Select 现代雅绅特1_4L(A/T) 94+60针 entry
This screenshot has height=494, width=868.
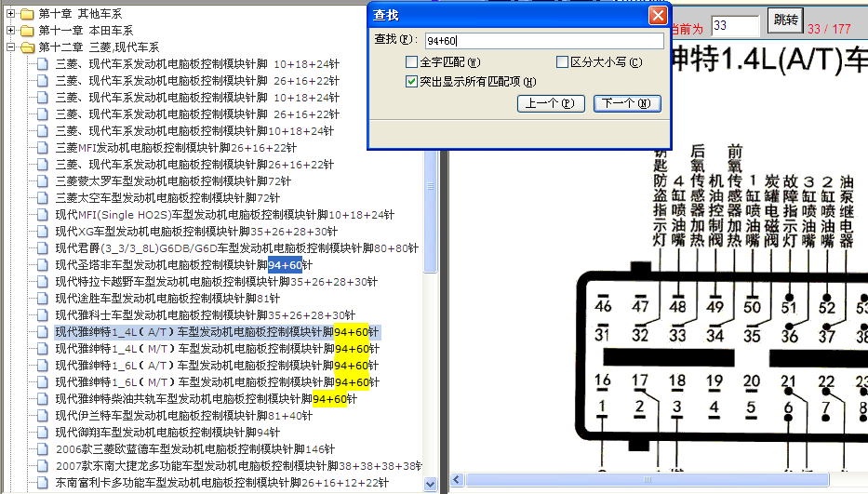[217, 332]
